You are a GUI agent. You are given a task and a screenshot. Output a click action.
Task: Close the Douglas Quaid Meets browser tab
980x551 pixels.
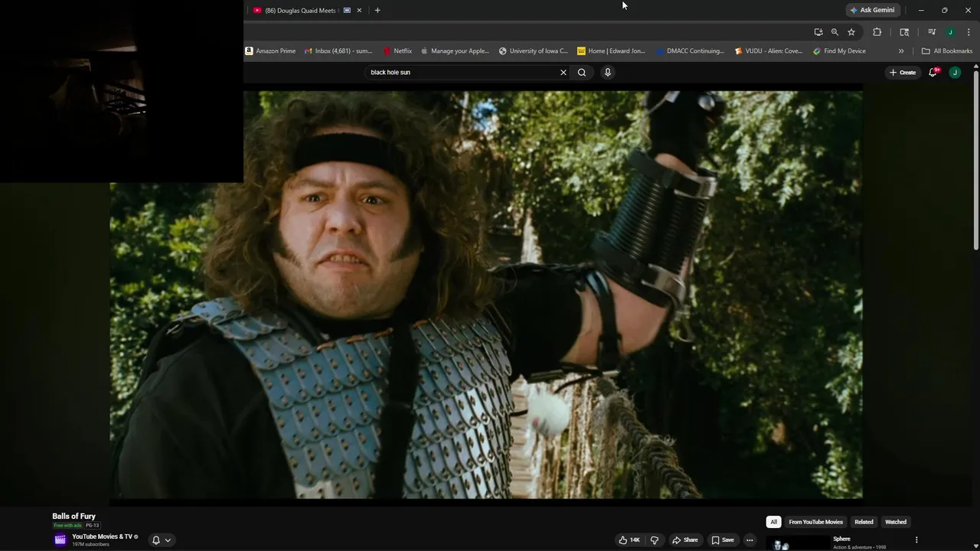click(359, 11)
